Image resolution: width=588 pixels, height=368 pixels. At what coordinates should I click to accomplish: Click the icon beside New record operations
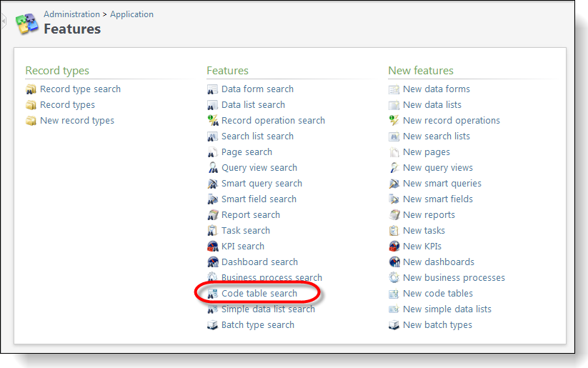394,121
